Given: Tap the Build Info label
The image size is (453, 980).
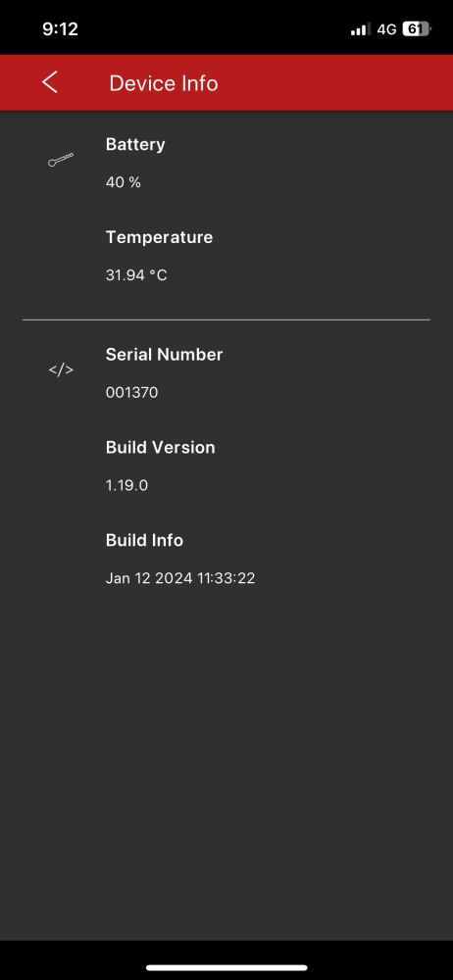Looking at the screenshot, I should (144, 540).
